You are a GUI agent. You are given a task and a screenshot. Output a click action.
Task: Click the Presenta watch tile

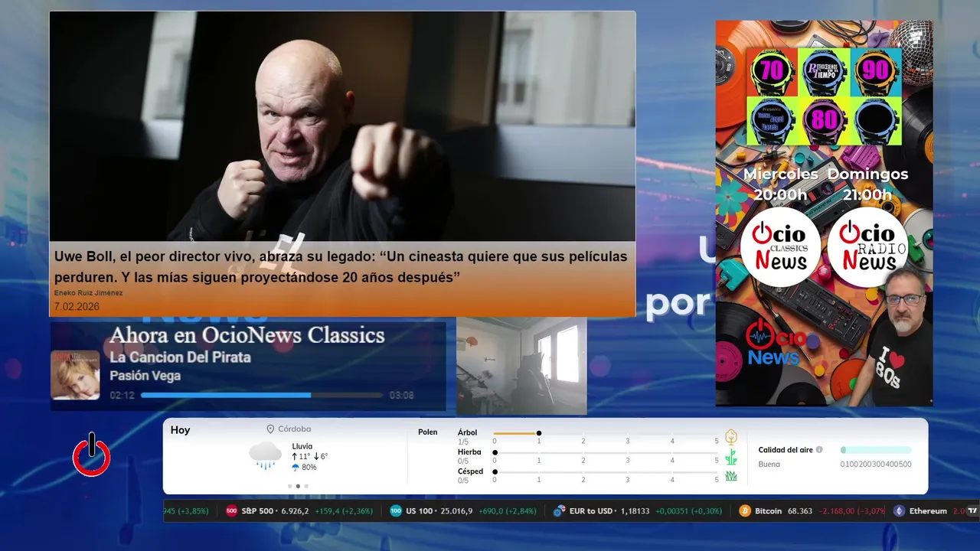point(772,121)
